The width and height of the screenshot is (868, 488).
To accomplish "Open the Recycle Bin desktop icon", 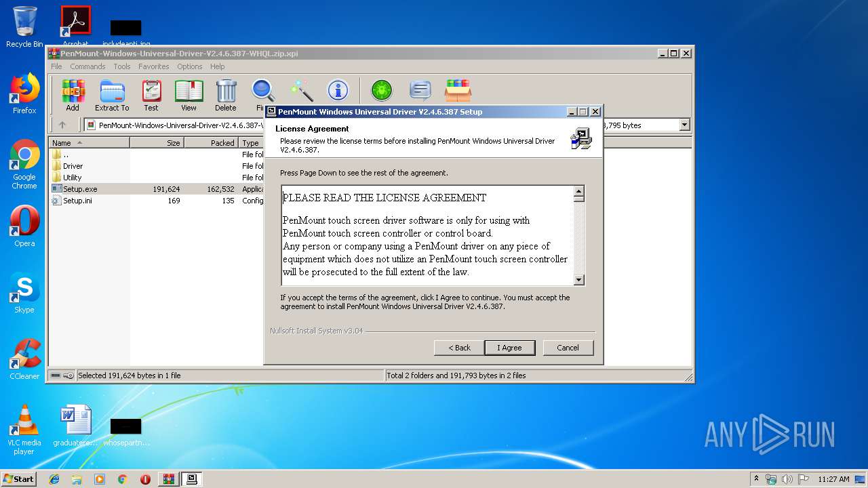I will tap(24, 27).
